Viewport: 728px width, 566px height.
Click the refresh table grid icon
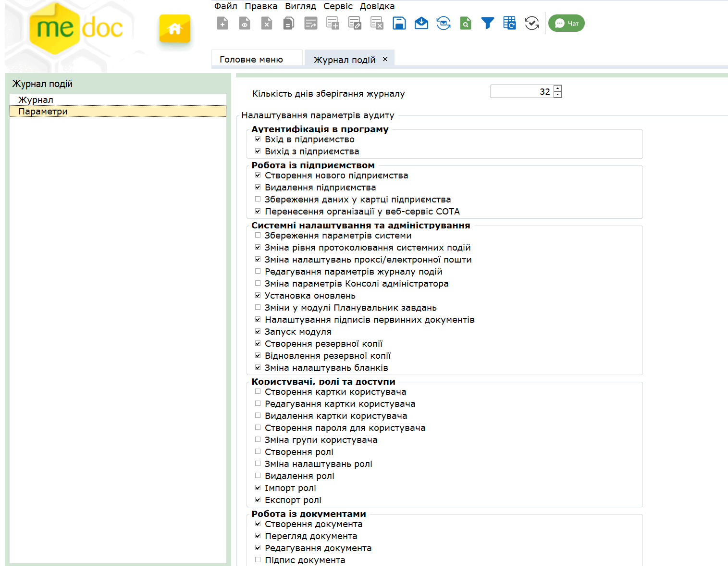tap(509, 23)
